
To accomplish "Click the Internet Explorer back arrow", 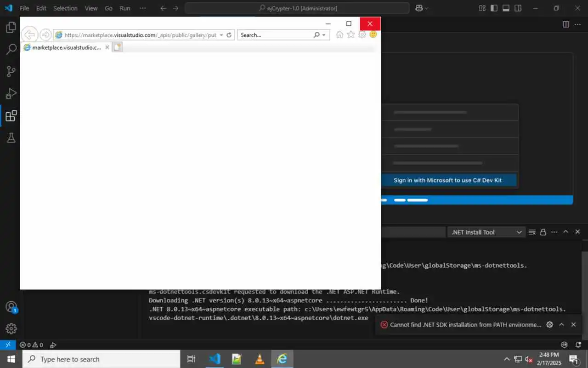I will [29, 34].
